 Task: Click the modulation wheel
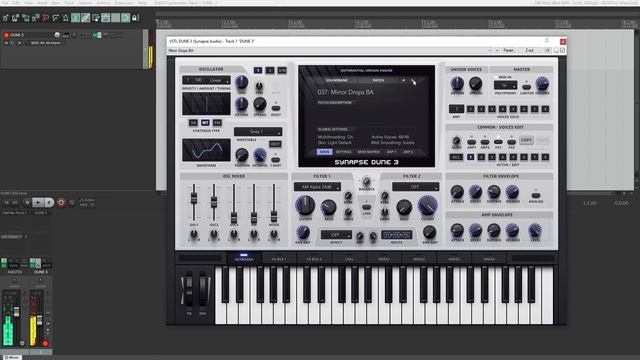[203, 290]
